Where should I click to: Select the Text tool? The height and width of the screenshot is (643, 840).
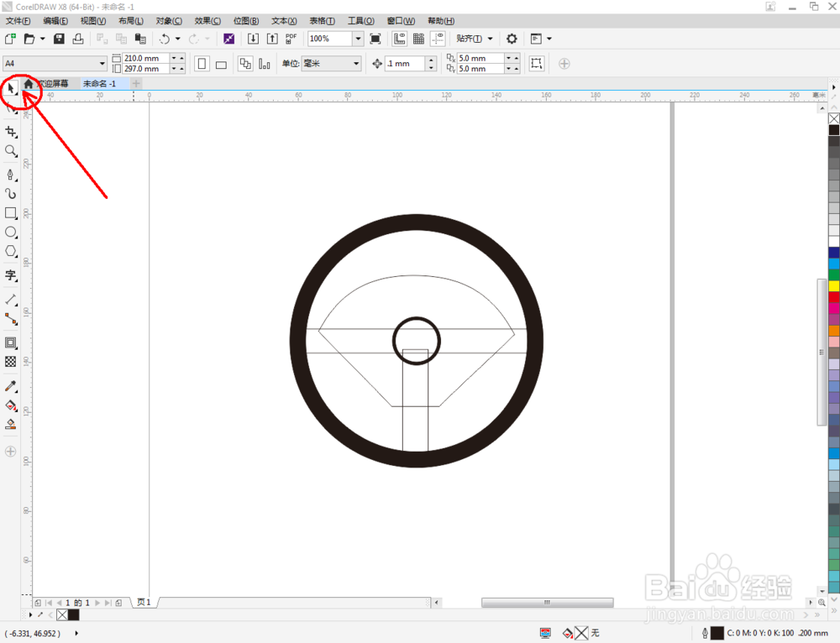tap(11, 275)
